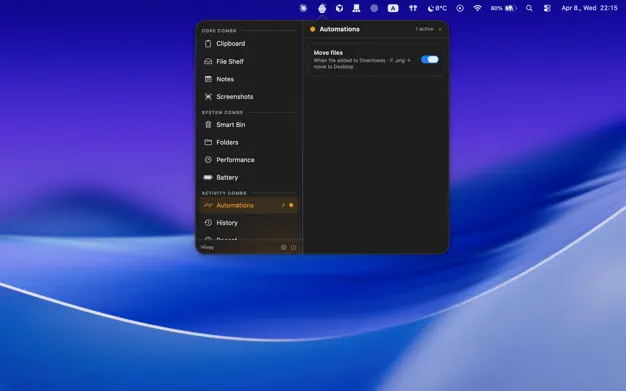Click the Automations panel header title
Screen dimensions: 626x391
339,29
